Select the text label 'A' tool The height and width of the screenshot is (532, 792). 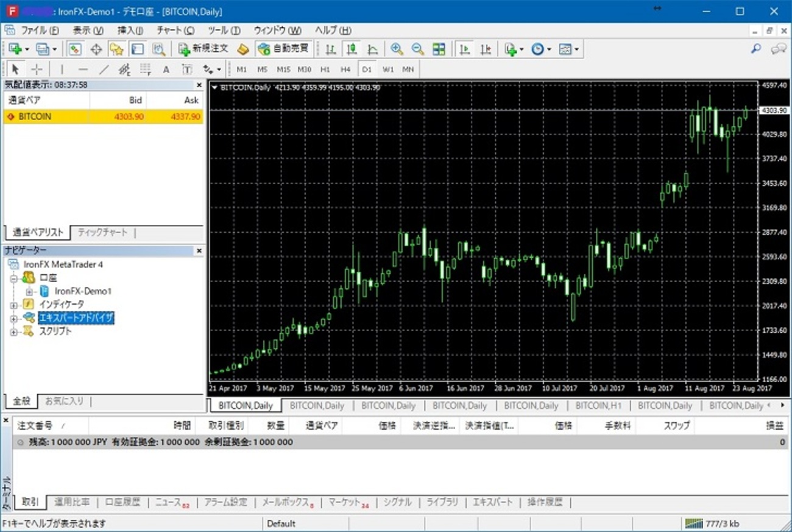pyautogui.click(x=166, y=69)
